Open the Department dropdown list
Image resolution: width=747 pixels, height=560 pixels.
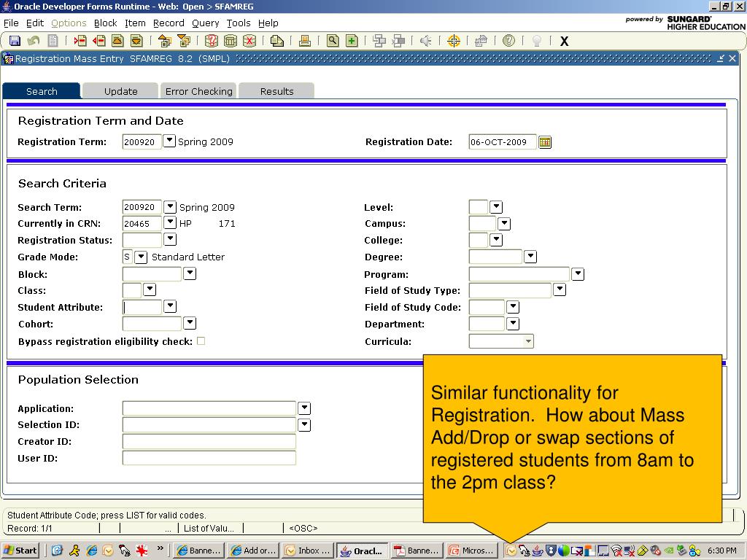[x=513, y=324]
